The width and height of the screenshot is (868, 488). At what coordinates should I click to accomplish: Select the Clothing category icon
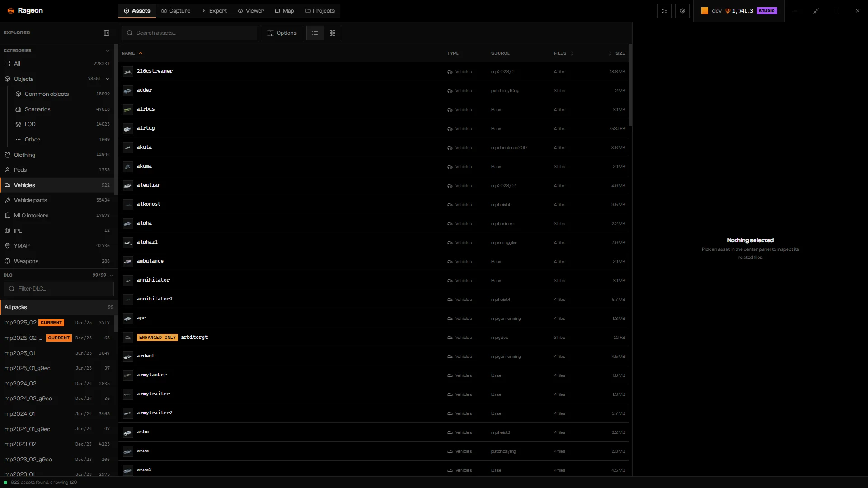[8, 155]
